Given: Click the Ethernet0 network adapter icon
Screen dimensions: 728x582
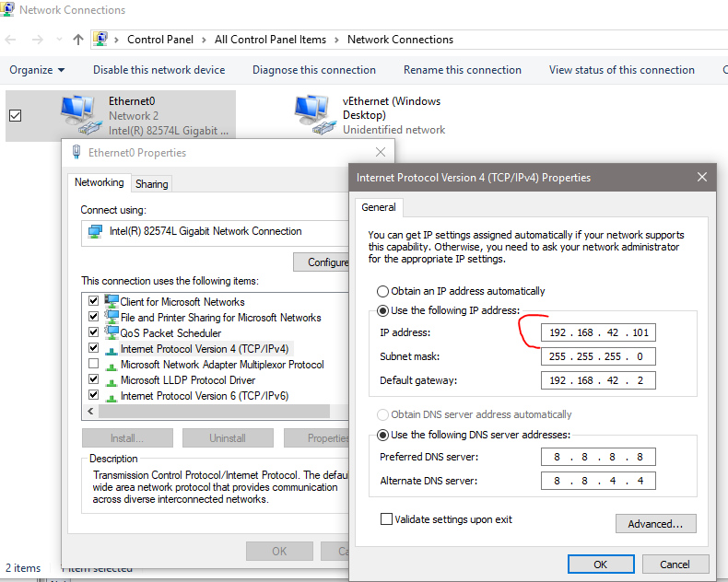Looking at the screenshot, I should (x=81, y=115).
